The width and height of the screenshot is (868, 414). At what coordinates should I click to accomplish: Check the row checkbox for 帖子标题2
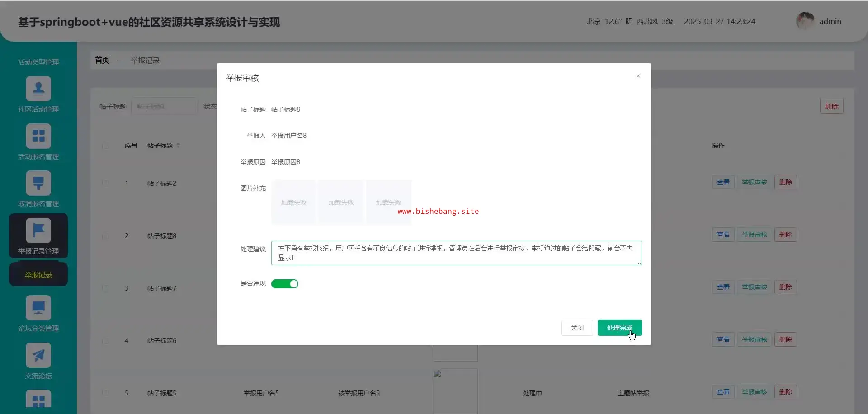coord(105,183)
